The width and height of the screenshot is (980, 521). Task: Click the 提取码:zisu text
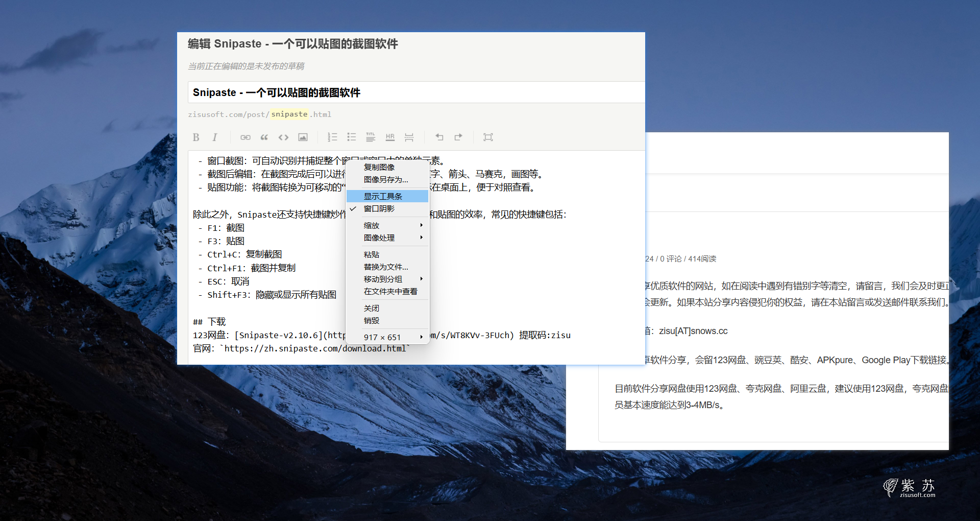click(x=545, y=335)
